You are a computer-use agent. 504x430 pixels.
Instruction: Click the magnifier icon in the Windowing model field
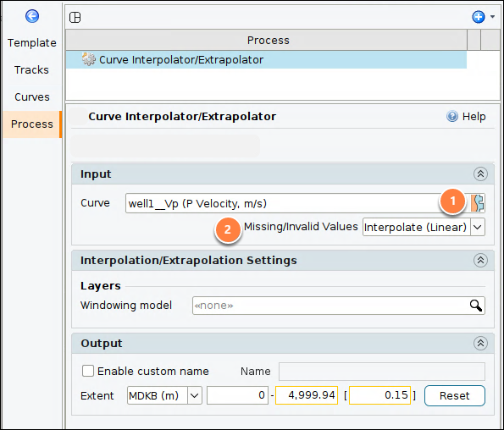tap(476, 306)
